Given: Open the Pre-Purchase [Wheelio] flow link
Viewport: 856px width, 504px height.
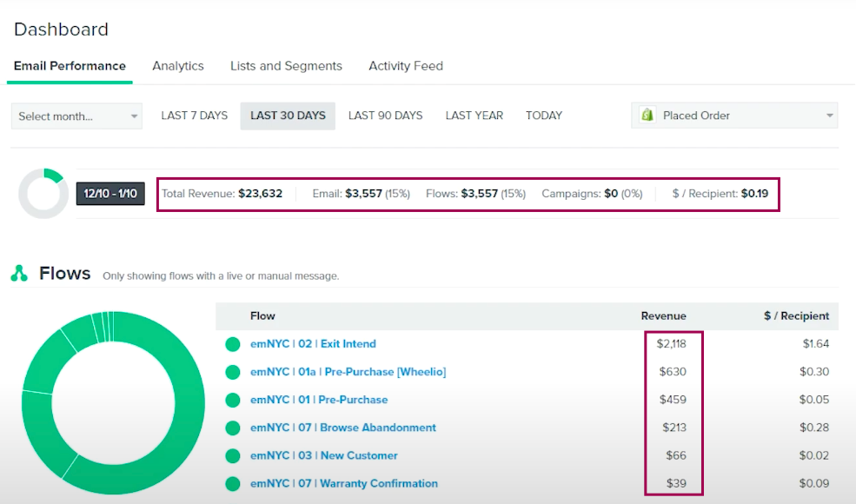Looking at the screenshot, I should (x=348, y=372).
